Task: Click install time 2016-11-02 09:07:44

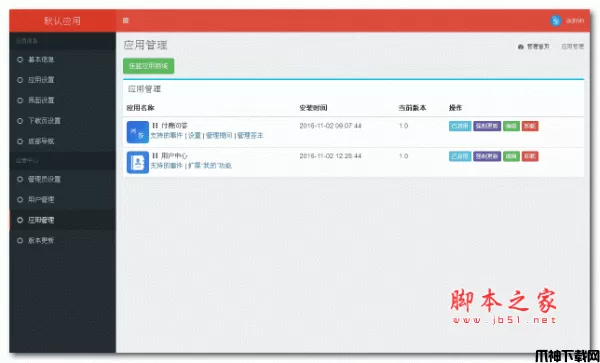Action: (x=331, y=126)
